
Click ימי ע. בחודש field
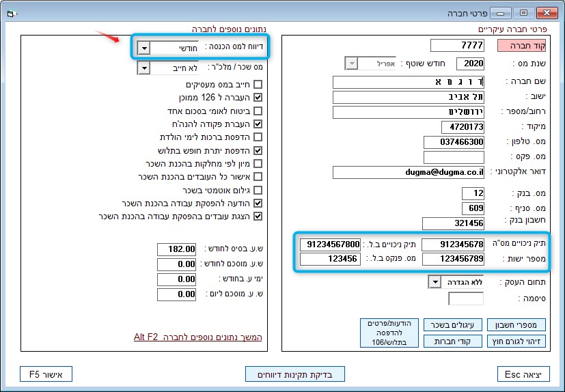(176, 279)
